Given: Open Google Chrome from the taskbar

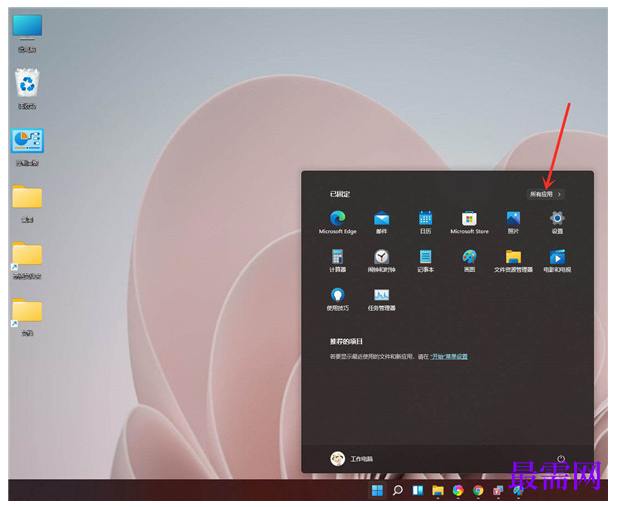Looking at the screenshot, I should tap(478, 490).
